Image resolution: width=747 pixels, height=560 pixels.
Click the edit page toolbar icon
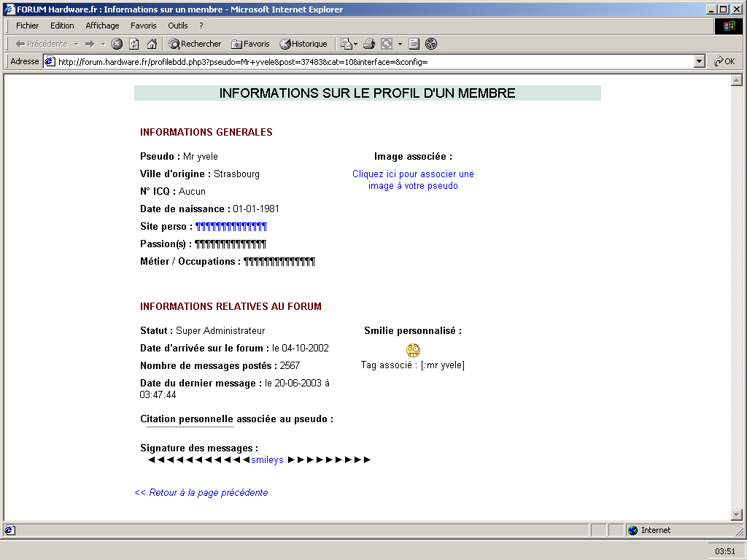click(387, 44)
